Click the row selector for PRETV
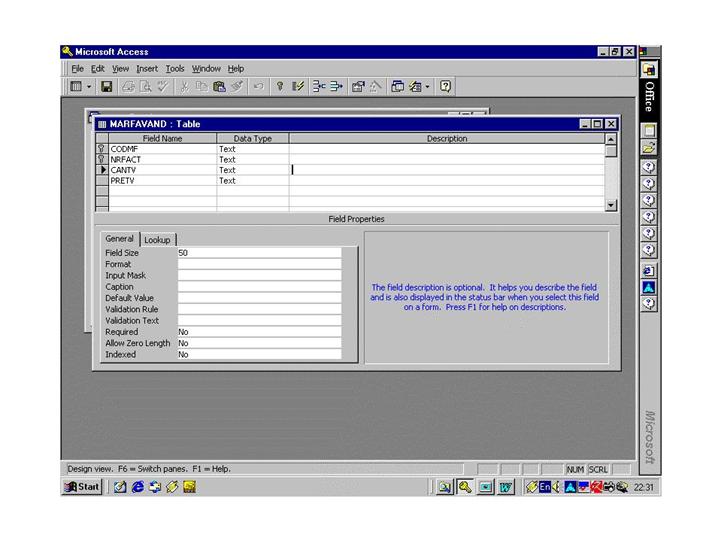Viewport: 721px width, 541px height. click(x=102, y=181)
